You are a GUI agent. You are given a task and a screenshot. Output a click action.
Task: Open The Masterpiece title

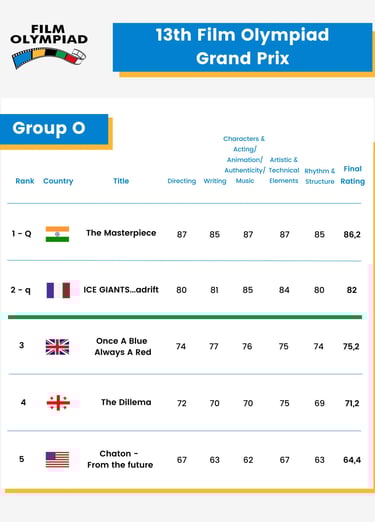point(121,233)
